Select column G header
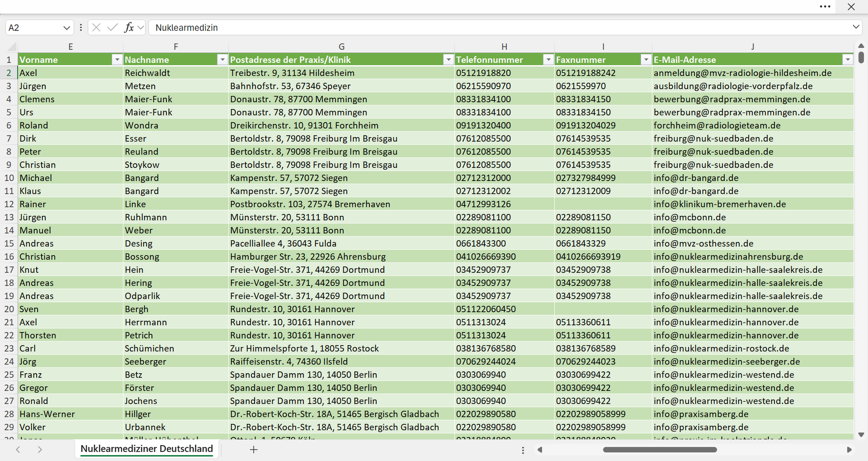868x461 pixels. [x=341, y=47]
